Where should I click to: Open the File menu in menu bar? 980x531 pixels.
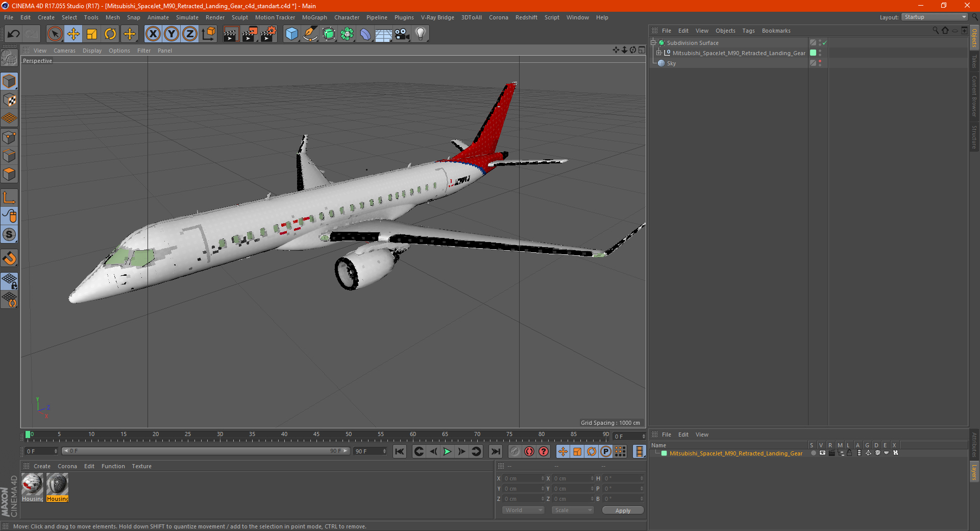click(x=9, y=17)
